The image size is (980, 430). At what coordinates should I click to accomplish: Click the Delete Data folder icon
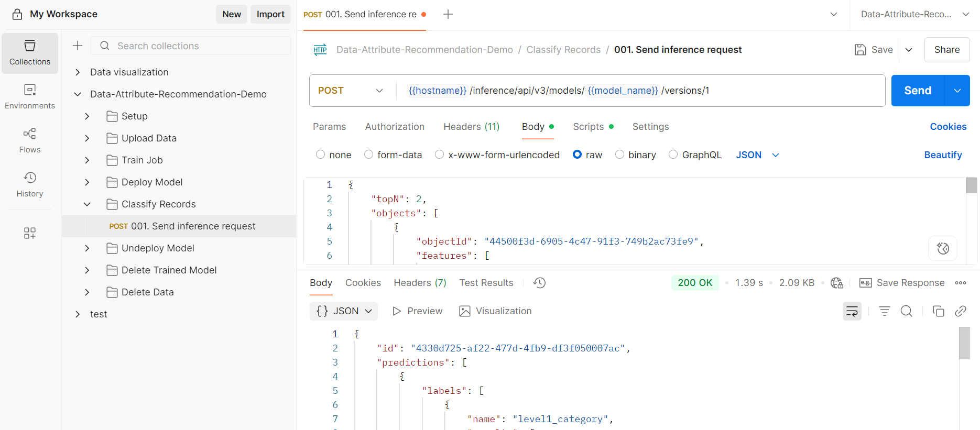point(112,292)
